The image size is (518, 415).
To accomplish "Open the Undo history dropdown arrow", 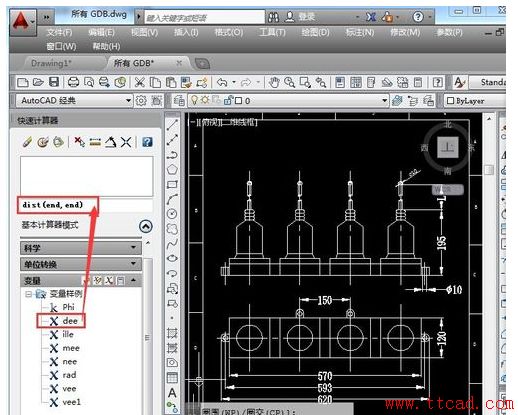I will [x=234, y=82].
